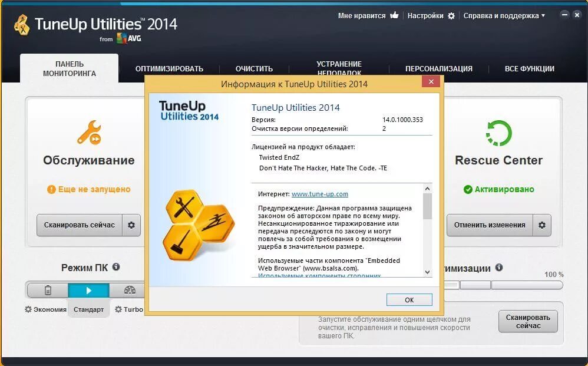Viewport: 588px width, 366px height.
Task: Click the honeycomb tools emblem in dialog
Action: click(x=199, y=225)
